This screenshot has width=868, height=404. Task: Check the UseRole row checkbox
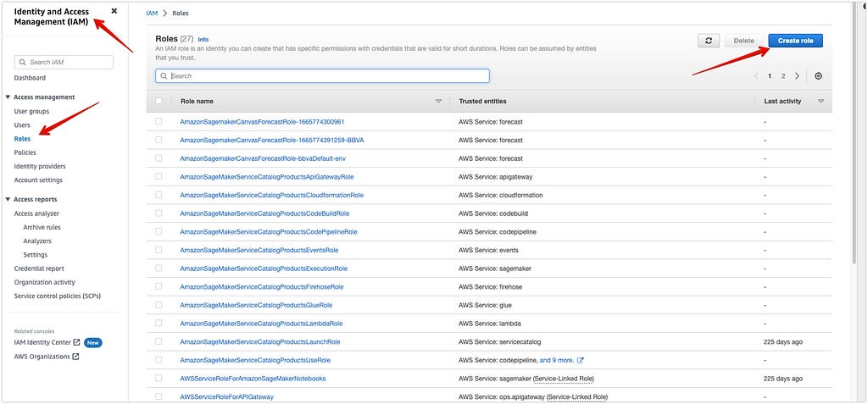[159, 360]
